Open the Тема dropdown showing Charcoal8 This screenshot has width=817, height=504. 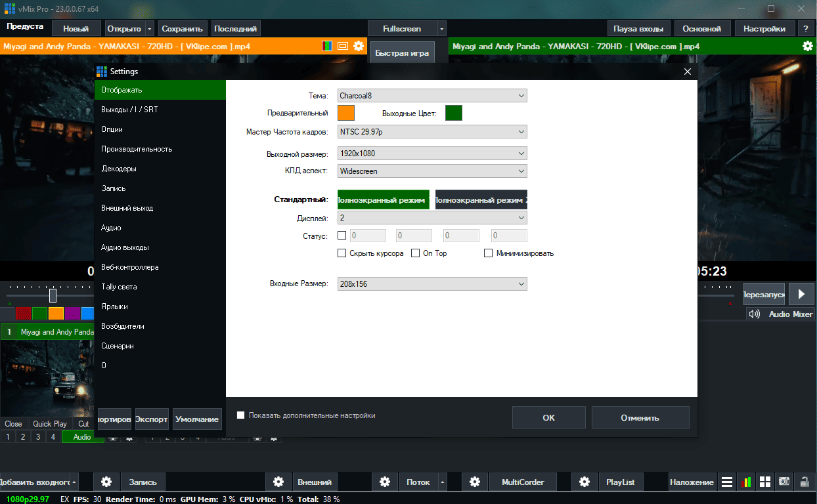point(432,96)
